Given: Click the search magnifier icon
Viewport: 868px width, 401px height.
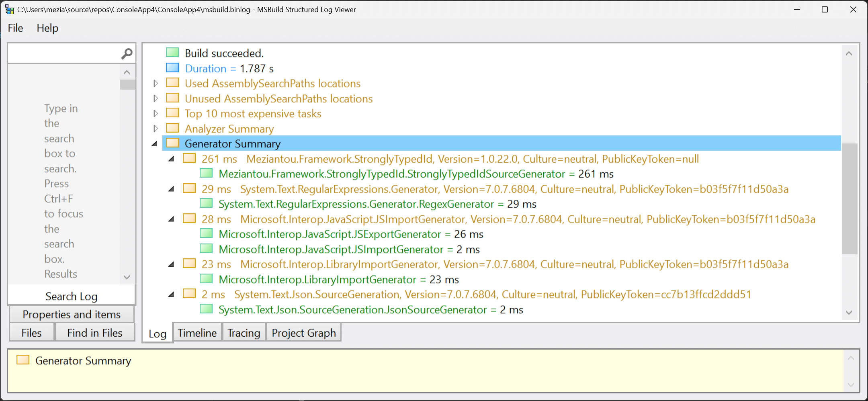Looking at the screenshot, I should [127, 53].
